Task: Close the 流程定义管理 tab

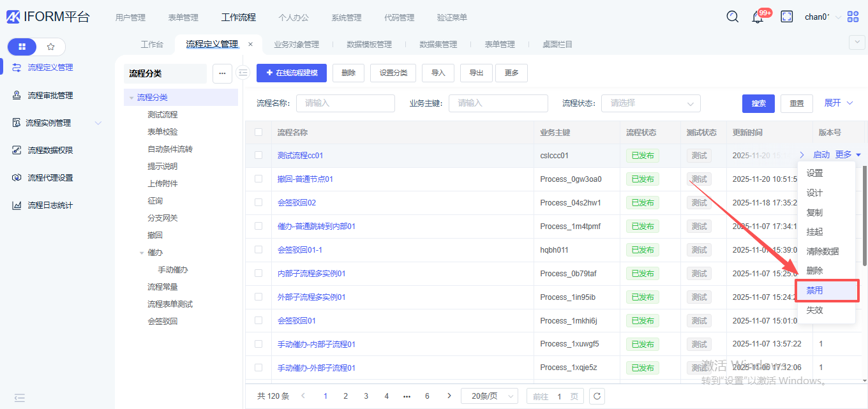Action: click(x=250, y=45)
